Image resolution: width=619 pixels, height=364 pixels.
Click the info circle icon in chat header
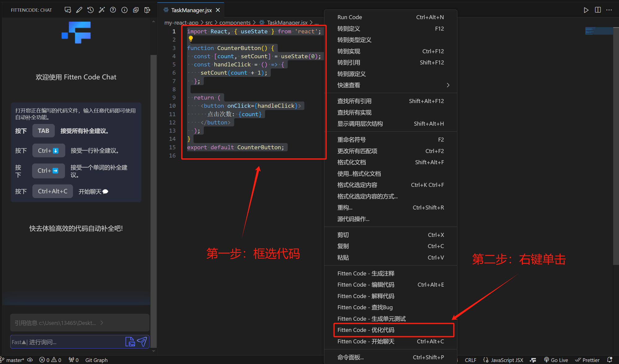coord(124,10)
